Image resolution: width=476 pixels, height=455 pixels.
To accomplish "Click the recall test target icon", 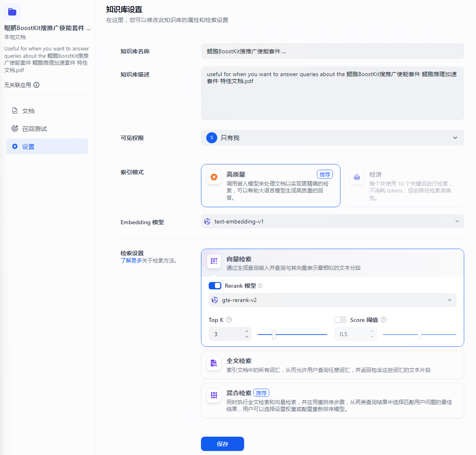I will [x=15, y=129].
